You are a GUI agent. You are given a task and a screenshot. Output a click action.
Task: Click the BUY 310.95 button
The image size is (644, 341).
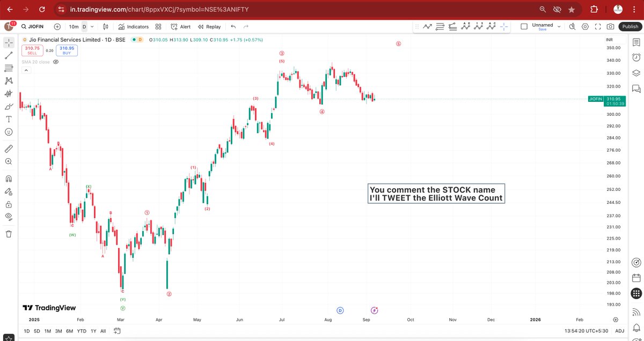67,50
